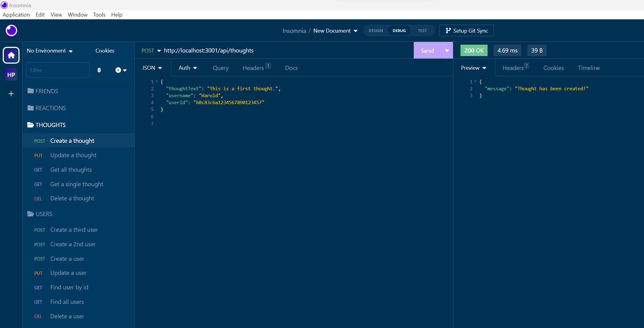Click the REACTIONS folder icon
The image size is (644, 328).
(x=31, y=108)
